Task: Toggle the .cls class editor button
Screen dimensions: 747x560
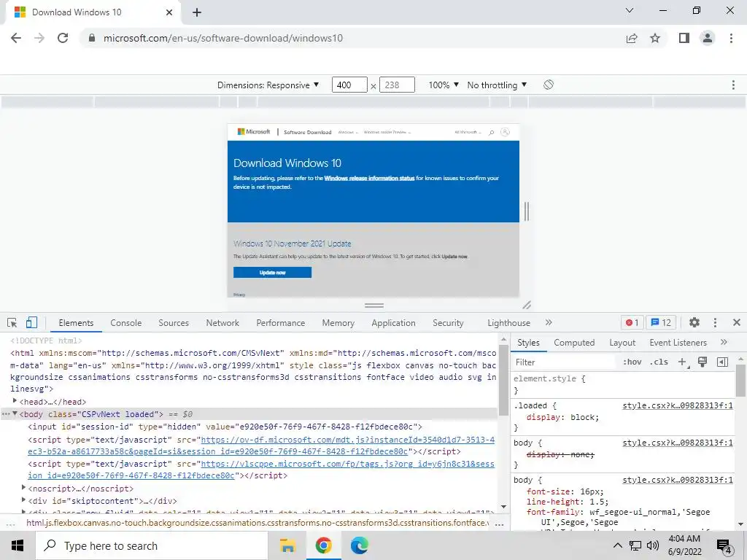Action: (659, 362)
